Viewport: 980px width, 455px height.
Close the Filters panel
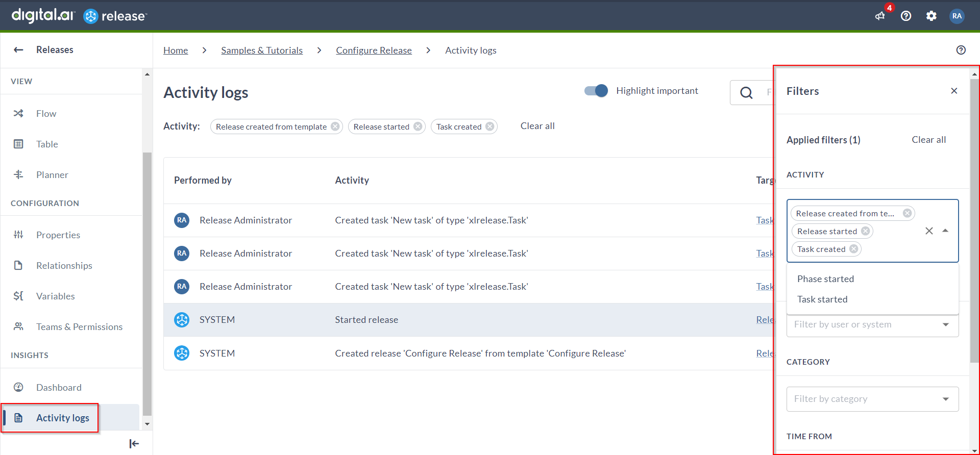[954, 91]
